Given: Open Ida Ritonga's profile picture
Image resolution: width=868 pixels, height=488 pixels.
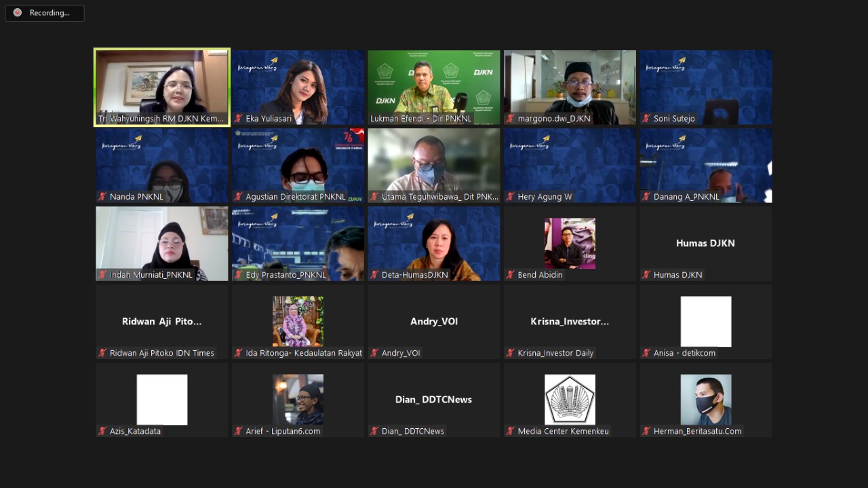Looking at the screenshot, I should 298,321.
